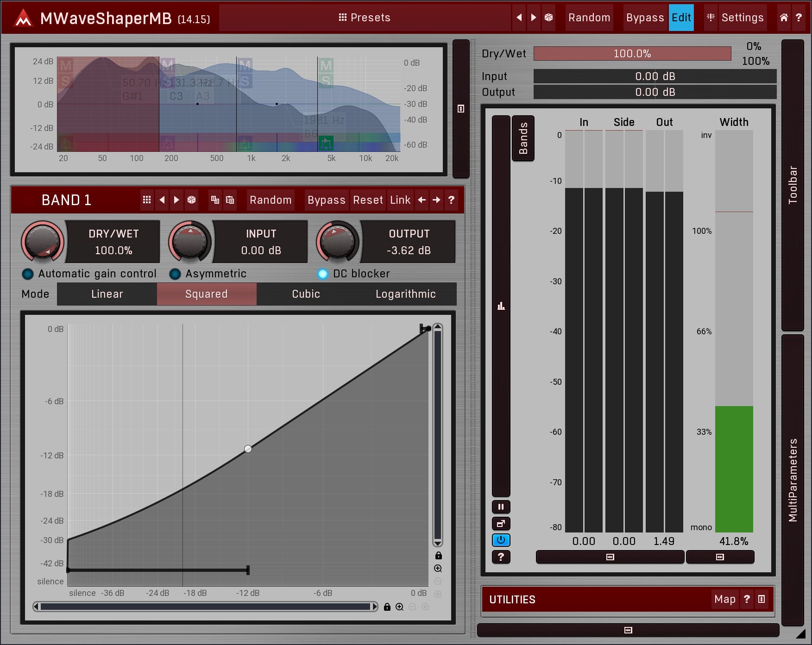Open the Presets browser
Image resolution: width=812 pixels, height=645 pixels.
pos(365,18)
